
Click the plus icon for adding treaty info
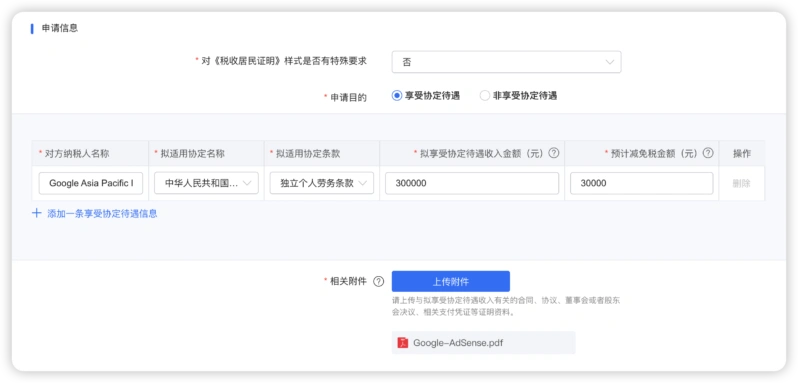pyautogui.click(x=36, y=213)
